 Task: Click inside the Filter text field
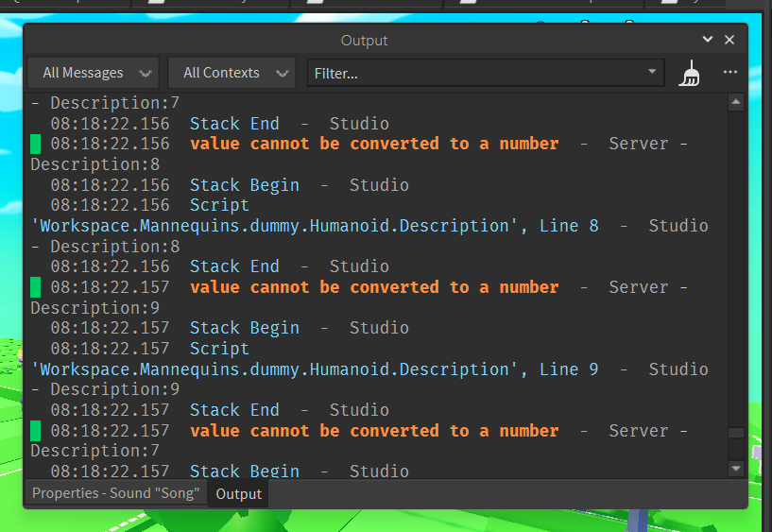[x=472, y=73]
